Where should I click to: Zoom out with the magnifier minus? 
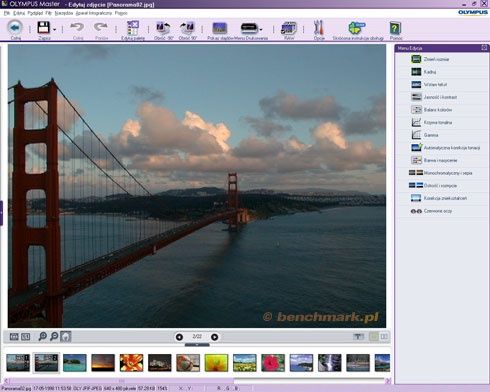pyautogui.click(x=54, y=336)
